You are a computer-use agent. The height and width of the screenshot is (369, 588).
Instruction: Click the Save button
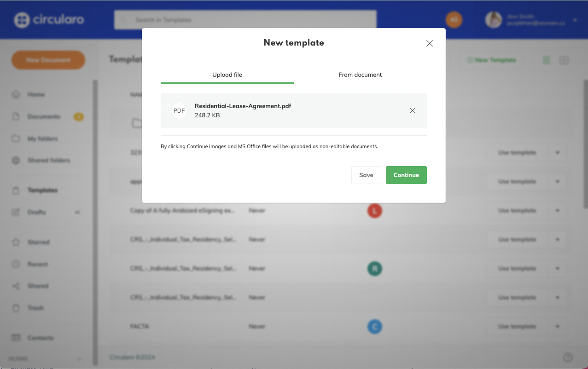[366, 175]
